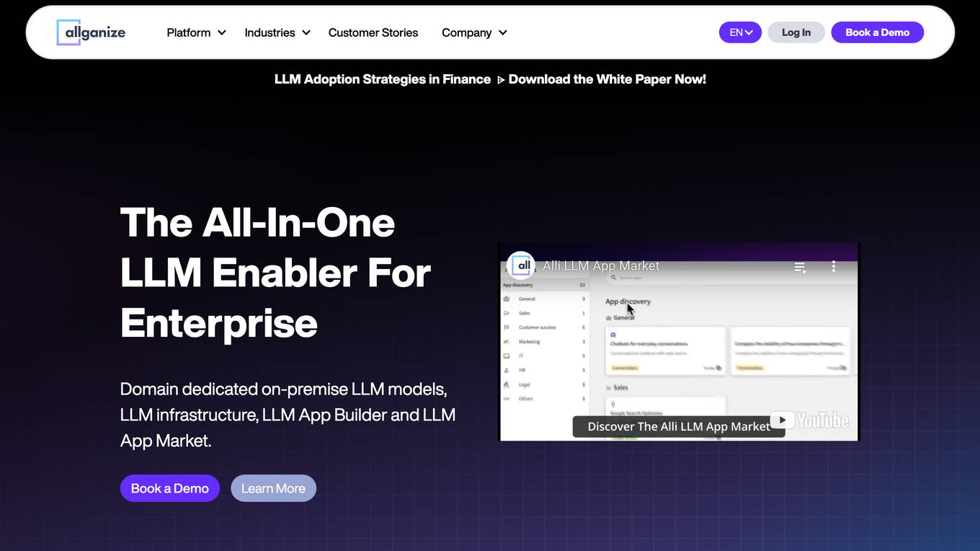
Task: Open the Alli LLM App Market video title
Action: point(601,266)
